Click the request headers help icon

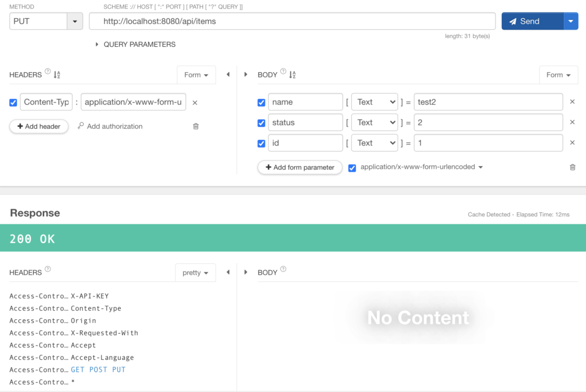(47, 72)
